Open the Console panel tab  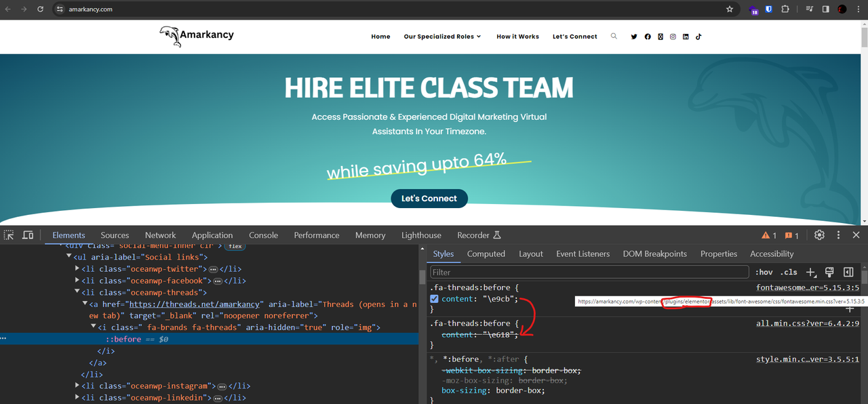click(x=263, y=235)
